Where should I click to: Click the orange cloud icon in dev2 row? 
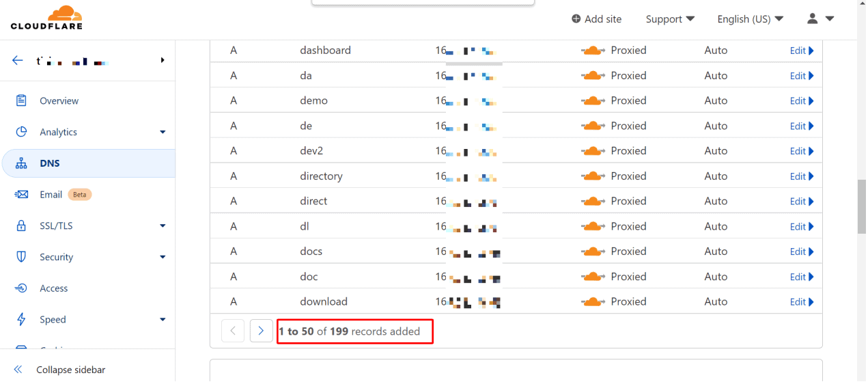coord(593,151)
